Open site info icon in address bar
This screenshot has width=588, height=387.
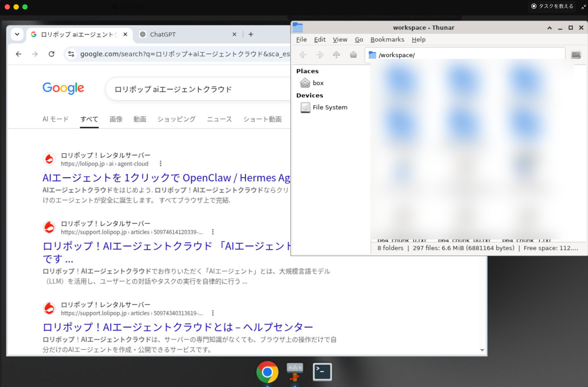point(71,54)
